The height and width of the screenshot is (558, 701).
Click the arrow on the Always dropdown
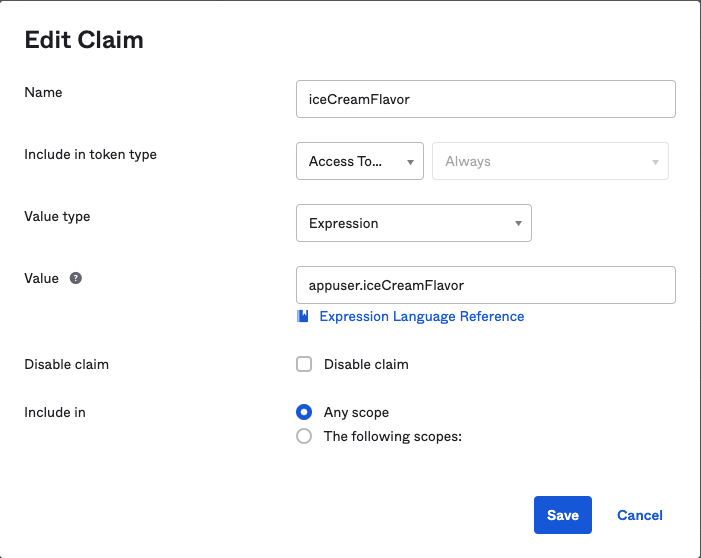pos(655,161)
